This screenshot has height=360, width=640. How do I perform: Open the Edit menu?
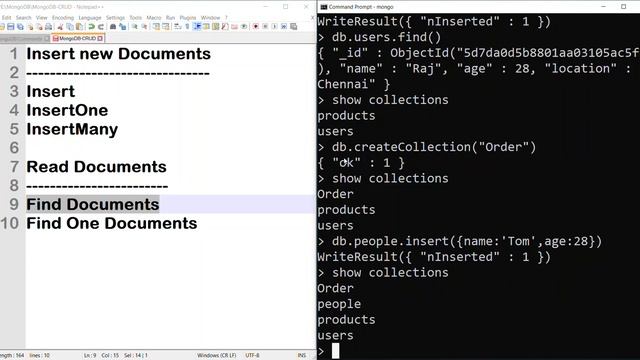point(7,18)
